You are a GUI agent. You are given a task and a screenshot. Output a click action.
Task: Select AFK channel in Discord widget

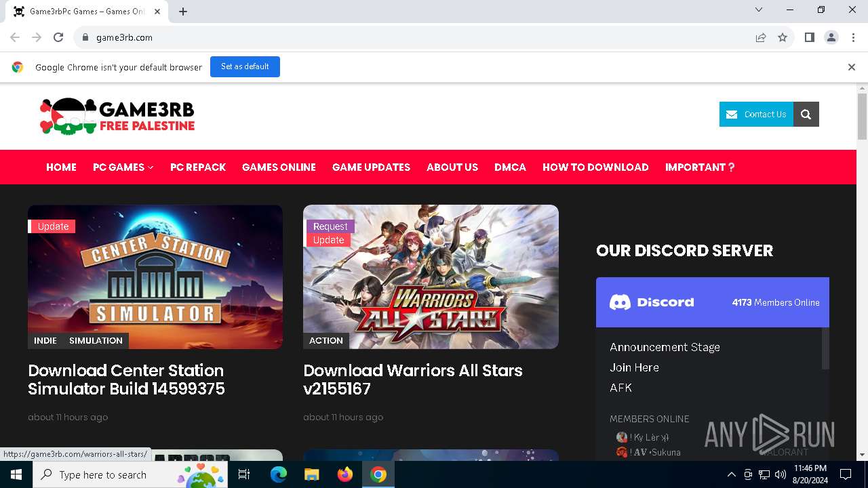point(620,388)
